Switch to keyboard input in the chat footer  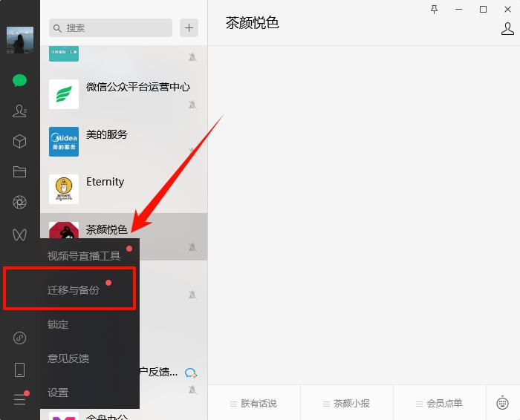503,403
